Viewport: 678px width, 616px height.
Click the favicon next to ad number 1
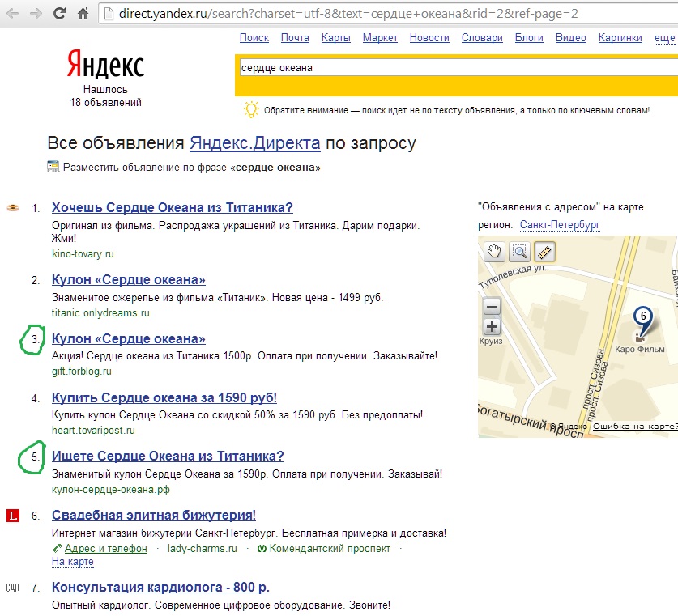click(x=13, y=208)
